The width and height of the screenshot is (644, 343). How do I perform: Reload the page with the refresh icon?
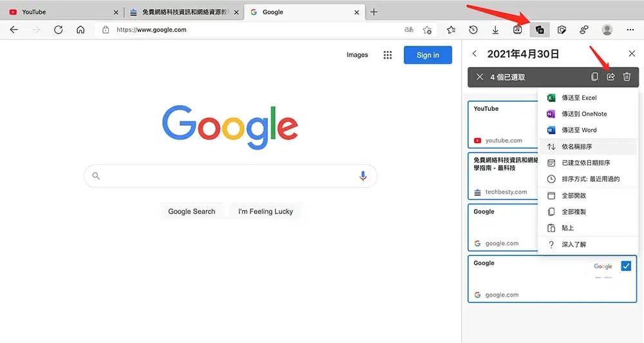(x=59, y=30)
